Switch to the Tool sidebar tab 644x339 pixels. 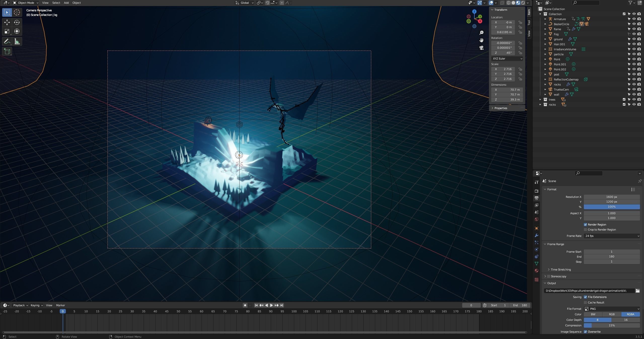pos(529,23)
